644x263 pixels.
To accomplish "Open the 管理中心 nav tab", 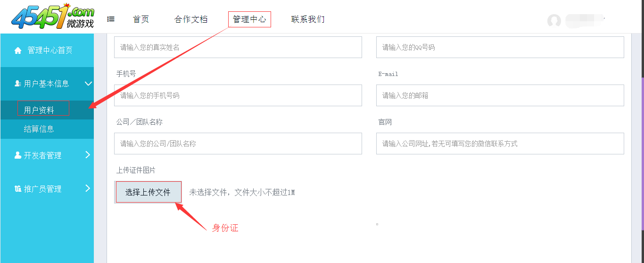I will click(x=249, y=19).
